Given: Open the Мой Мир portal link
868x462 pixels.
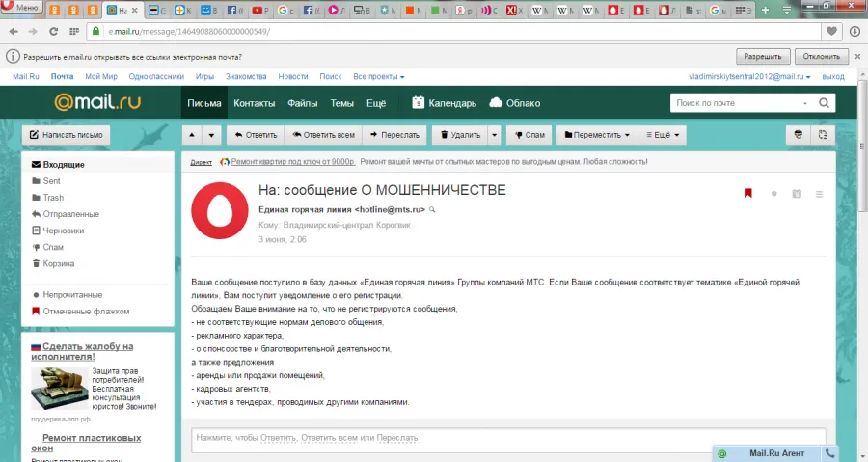Looking at the screenshot, I should [x=101, y=76].
